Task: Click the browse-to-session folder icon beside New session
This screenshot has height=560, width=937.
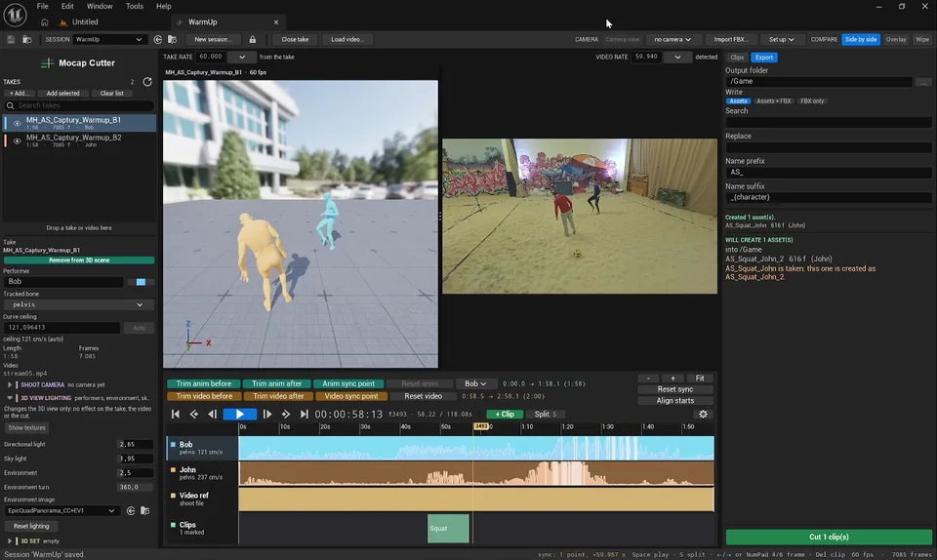Action: click(172, 39)
